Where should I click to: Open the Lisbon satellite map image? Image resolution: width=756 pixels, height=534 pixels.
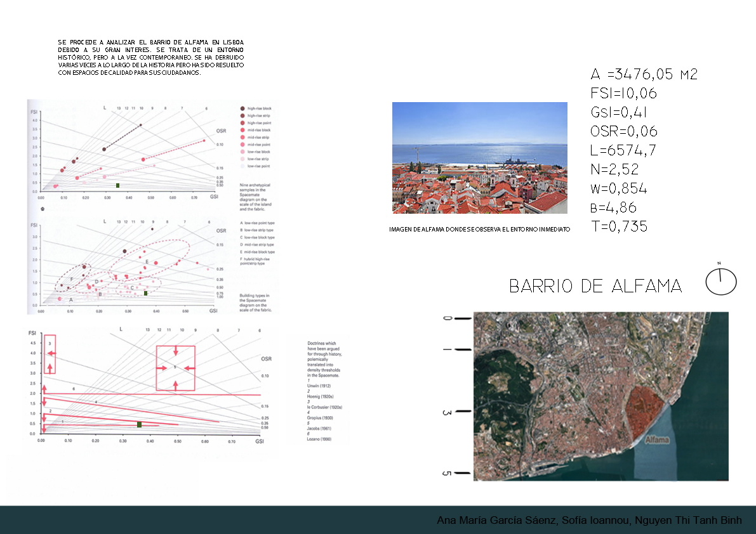tap(600, 396)
